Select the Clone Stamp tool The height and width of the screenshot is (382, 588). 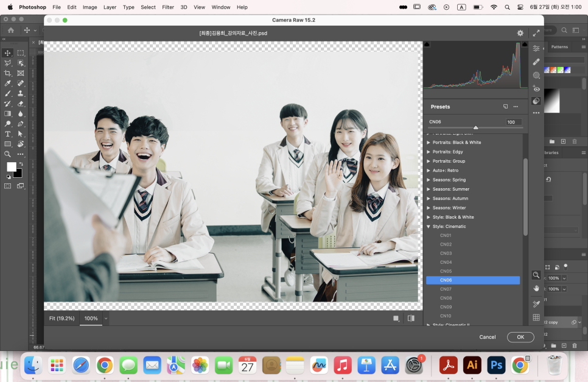click(21, 93)
